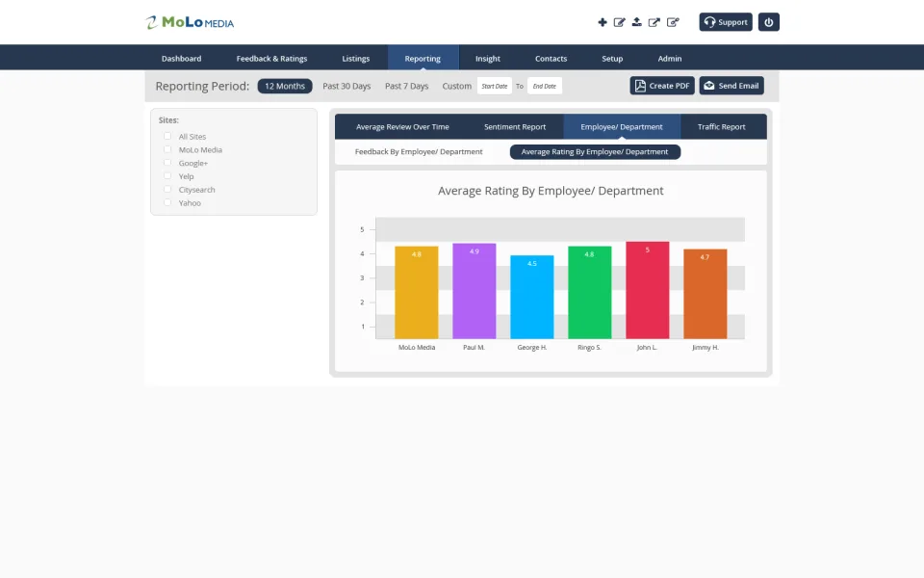Open the Sentiment Report tab
The image size is (924, 578).
click(x=515, y=127)
